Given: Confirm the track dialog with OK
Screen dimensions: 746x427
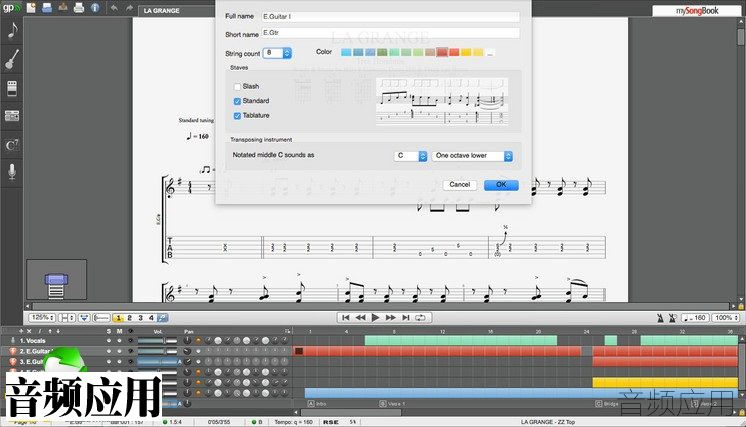Looking at the screenshot, I should [501, 184].
